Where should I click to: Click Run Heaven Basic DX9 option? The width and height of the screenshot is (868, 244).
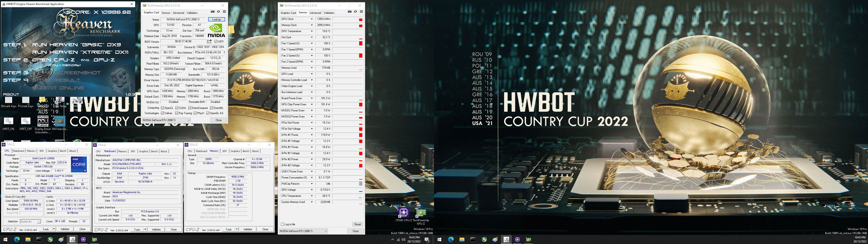tap(76, 45)
